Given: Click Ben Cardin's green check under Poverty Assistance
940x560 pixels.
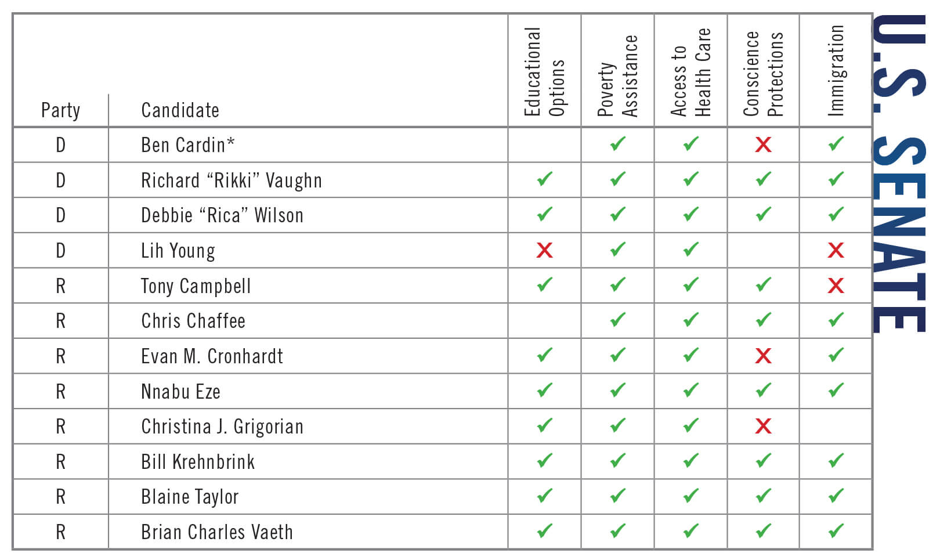Looking at the screenshot, I should pyautogui.click(x=617, y=144).
